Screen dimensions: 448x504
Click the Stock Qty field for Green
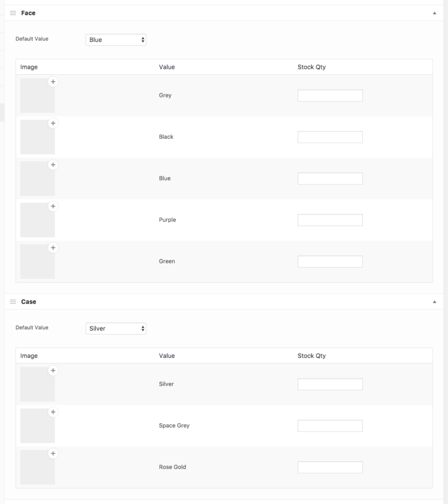330,261
